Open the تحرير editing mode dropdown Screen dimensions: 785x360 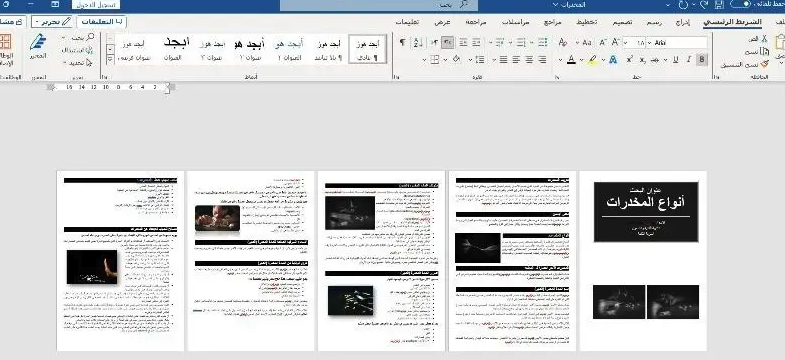click(x=52, y=22)
